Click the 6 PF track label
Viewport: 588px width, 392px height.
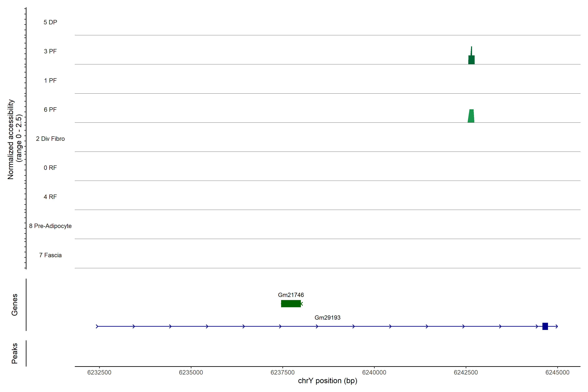pyautogui.click(x=50, y=109)
